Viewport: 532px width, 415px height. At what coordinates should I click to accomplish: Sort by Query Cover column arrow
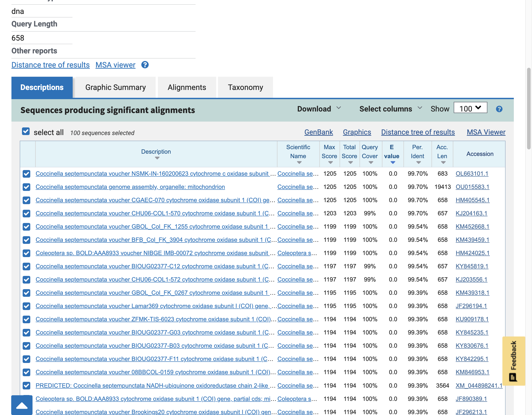[x=371, y=163]
